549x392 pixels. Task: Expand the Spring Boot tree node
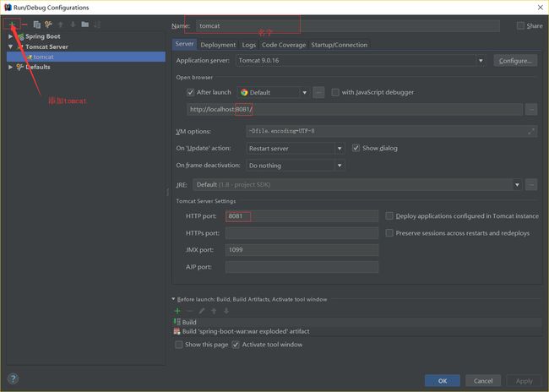[x=10, y=36]
